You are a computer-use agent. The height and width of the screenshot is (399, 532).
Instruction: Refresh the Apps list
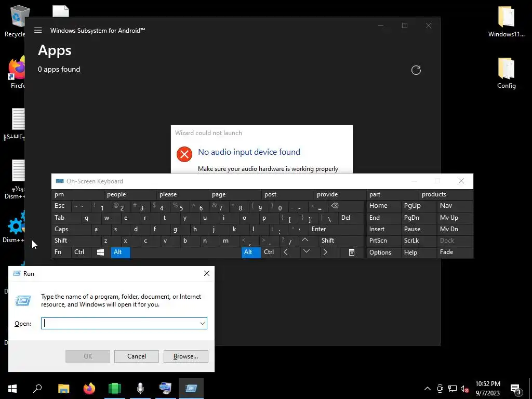click(x=416, y=70)
